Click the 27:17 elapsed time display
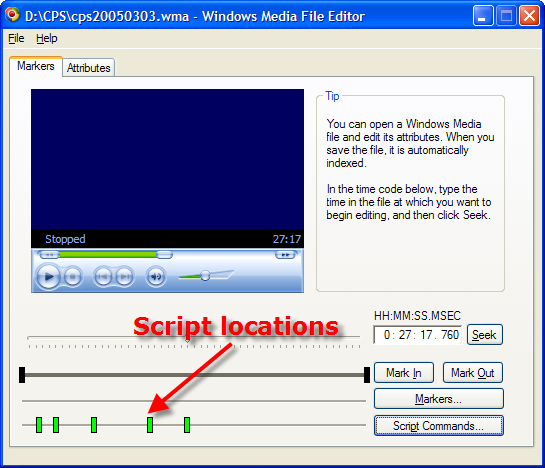The width and height of the screenshot is (545, 468). [x=286, y=239]
